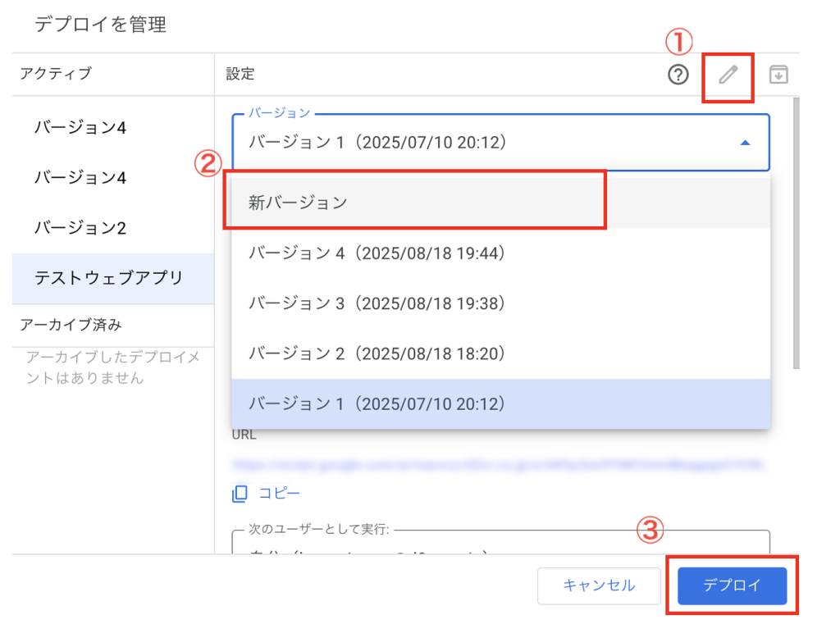The image size is (840, 638).
Task: Click the キャンセル button
Action: point(599,586)
